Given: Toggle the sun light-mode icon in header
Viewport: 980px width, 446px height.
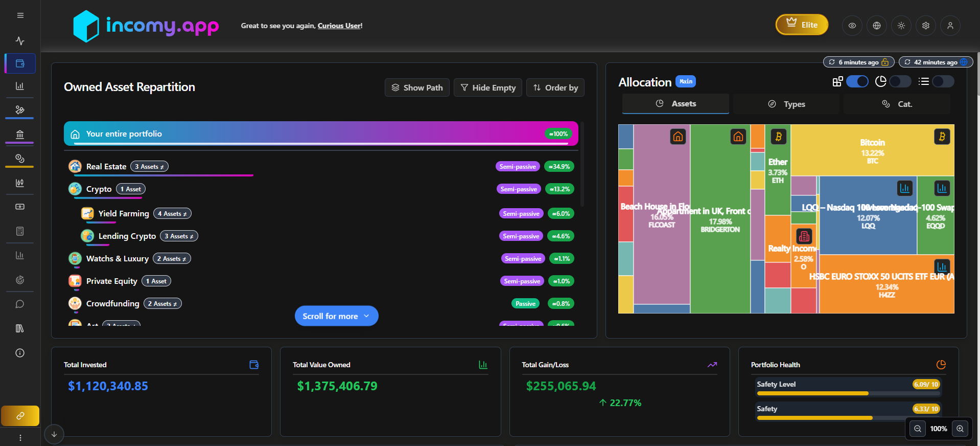Looking at the screenshot, I should (x=901, y=26).
